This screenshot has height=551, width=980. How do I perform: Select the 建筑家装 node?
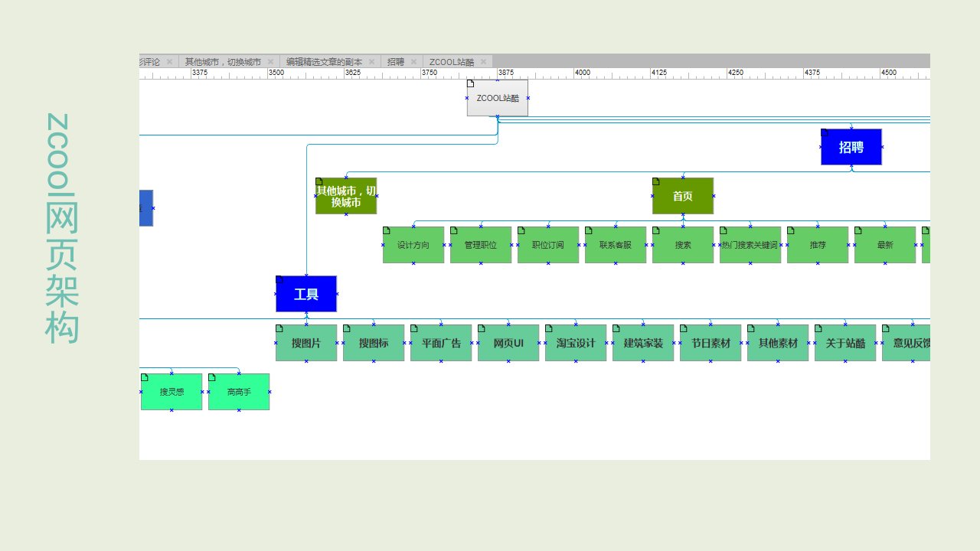pyautogui.click(x=643, y=343)
